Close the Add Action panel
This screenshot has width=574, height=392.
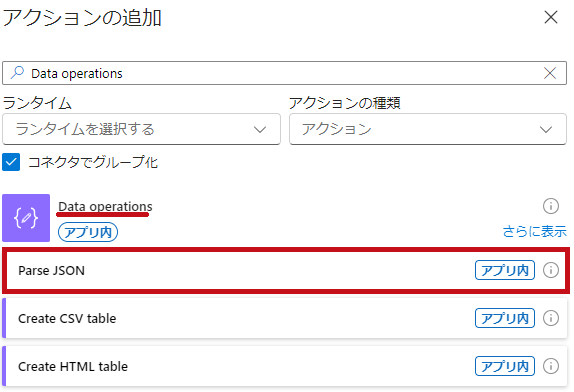click(x=551, y=17)
